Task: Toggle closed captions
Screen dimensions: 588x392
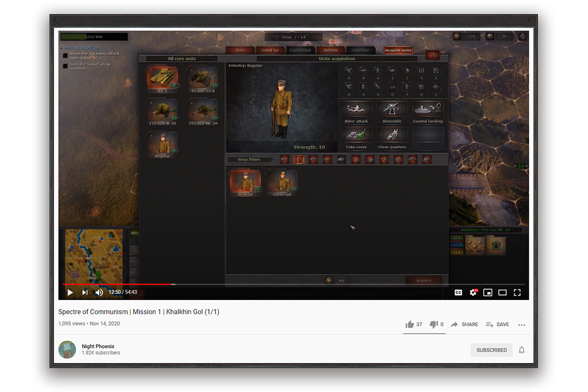Action: click(x=458, y=292)
